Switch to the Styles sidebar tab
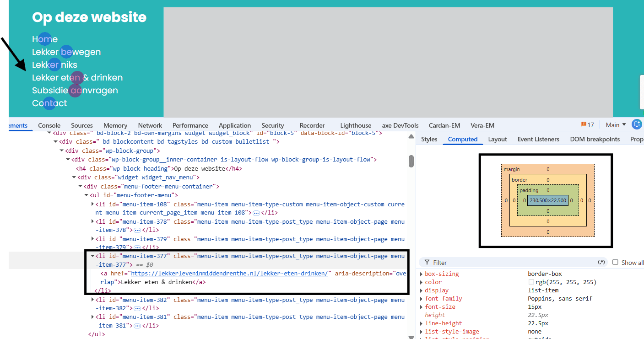The image size is (644, 339). (429, 139)
